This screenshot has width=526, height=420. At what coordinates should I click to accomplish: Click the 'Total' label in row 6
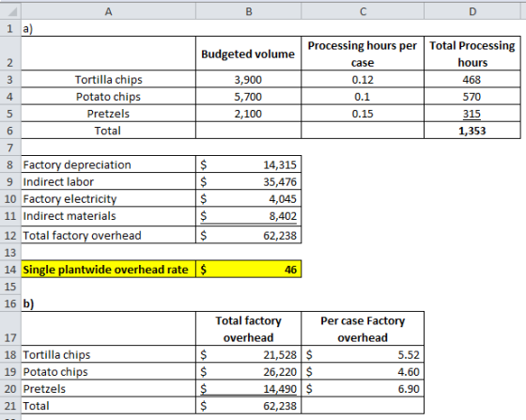[x=108, y=131]
